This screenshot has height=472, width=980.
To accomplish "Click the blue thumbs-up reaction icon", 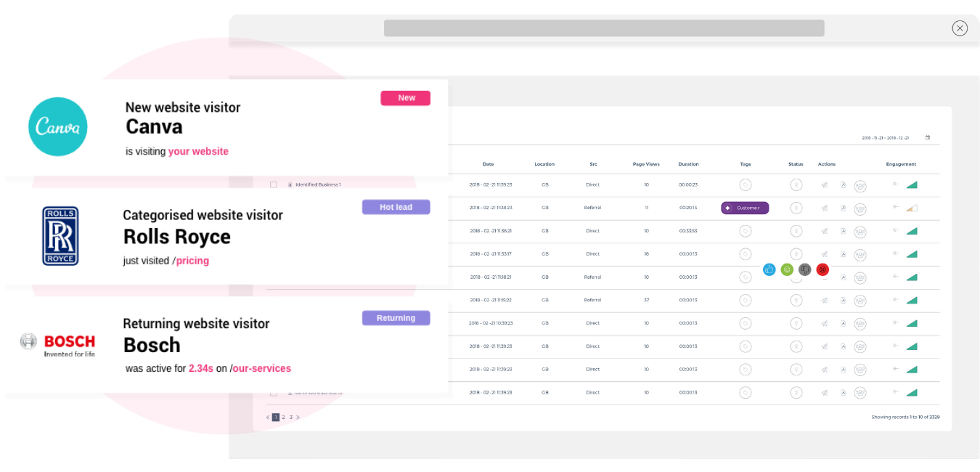I will 769,269.
